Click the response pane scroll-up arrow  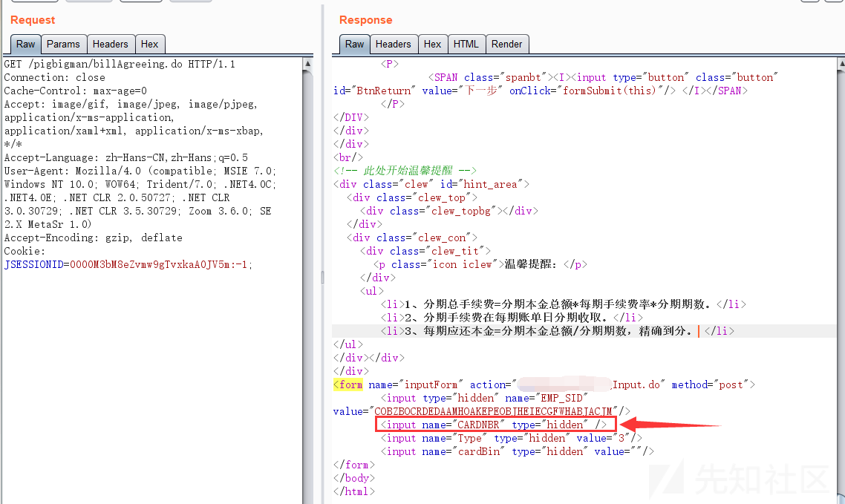tap(838, 65)
